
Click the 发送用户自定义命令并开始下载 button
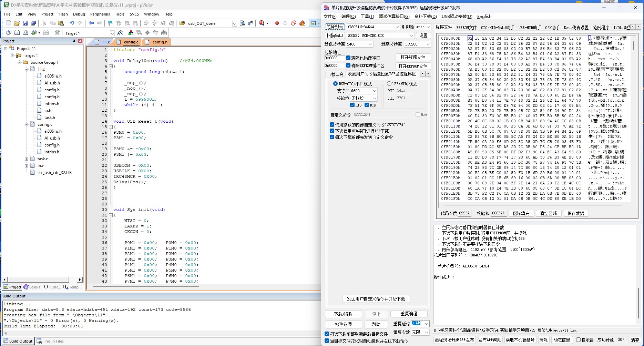pyautogui.click(x=376, y=299)
